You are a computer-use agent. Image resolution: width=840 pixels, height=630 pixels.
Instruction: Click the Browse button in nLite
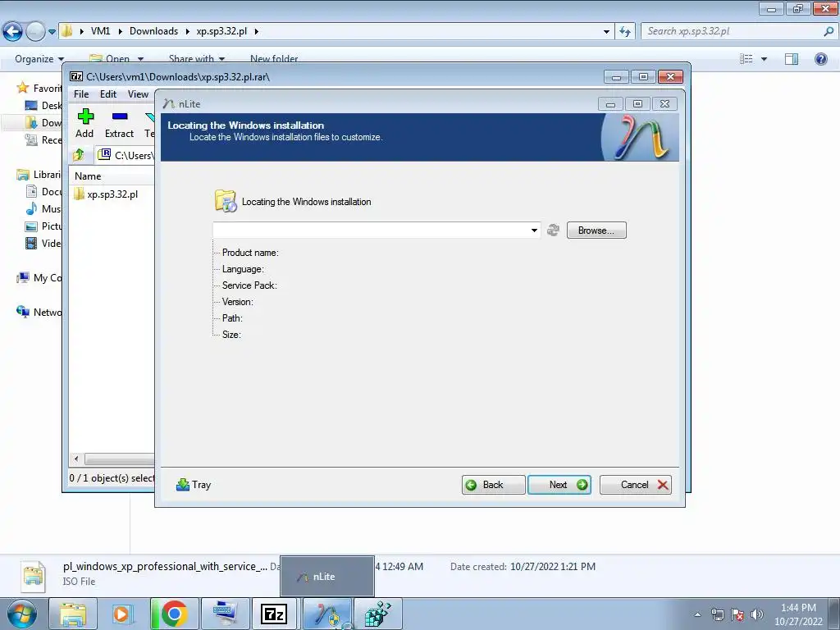click(x=596, y=231)
